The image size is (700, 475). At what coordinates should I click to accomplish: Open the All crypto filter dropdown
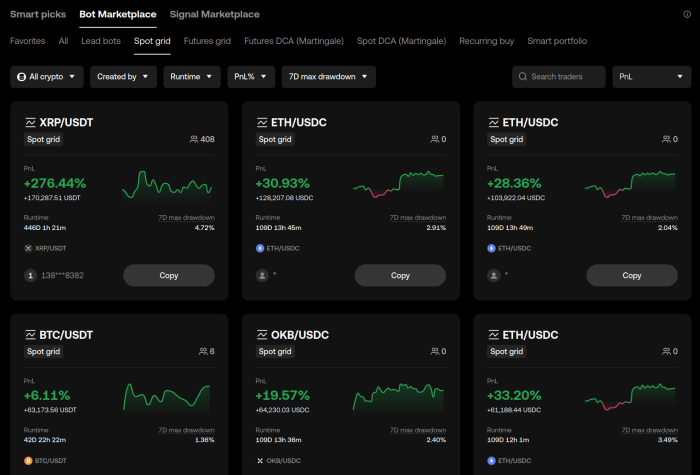(46, 77)
